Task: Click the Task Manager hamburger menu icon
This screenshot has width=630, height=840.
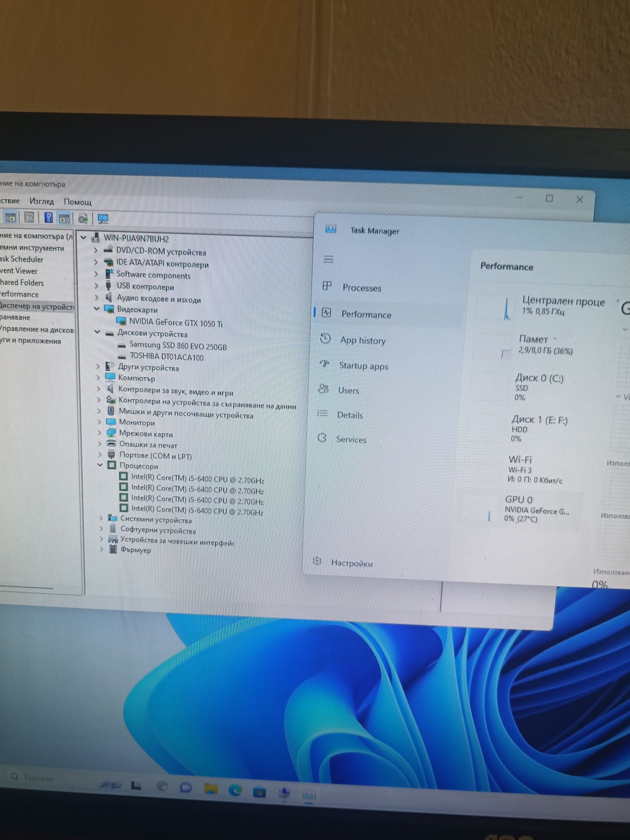Action: click(x=328, y=260)
